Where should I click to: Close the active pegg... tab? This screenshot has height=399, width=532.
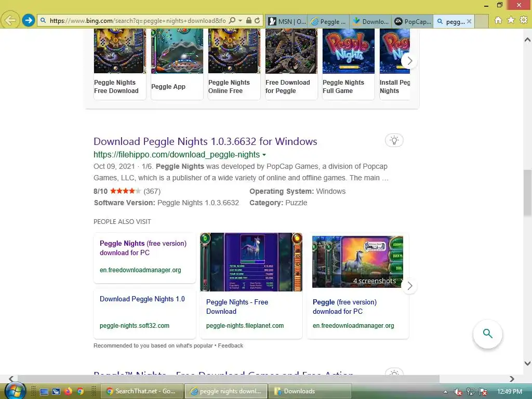(469, 21)
